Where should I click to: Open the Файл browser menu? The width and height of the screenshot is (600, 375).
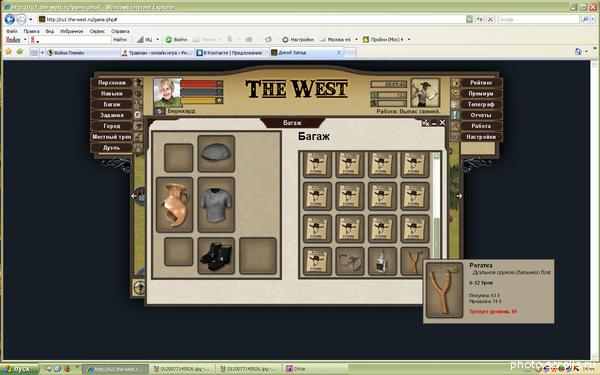12,31
